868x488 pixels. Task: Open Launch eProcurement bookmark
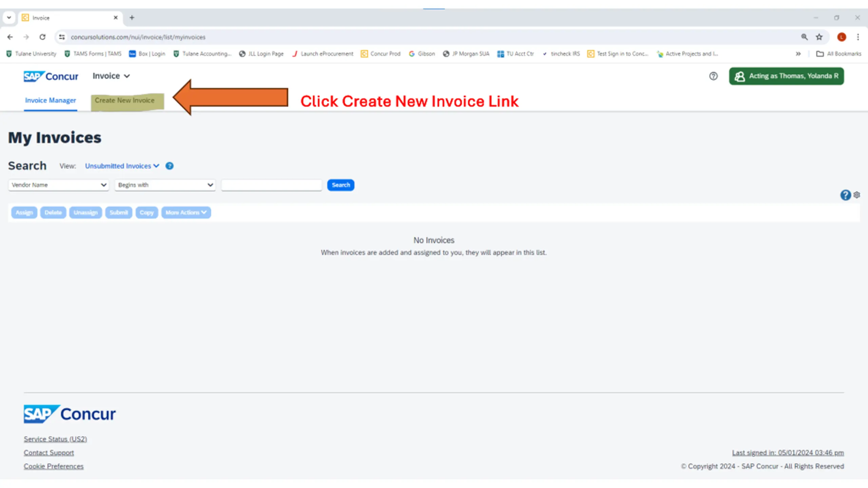pos(323,54)
